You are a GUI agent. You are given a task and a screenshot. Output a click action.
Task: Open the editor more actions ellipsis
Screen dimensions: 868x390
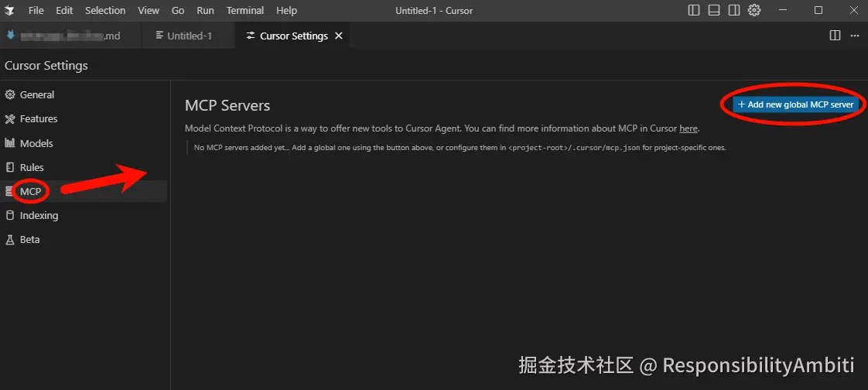[x=854, y=36]
